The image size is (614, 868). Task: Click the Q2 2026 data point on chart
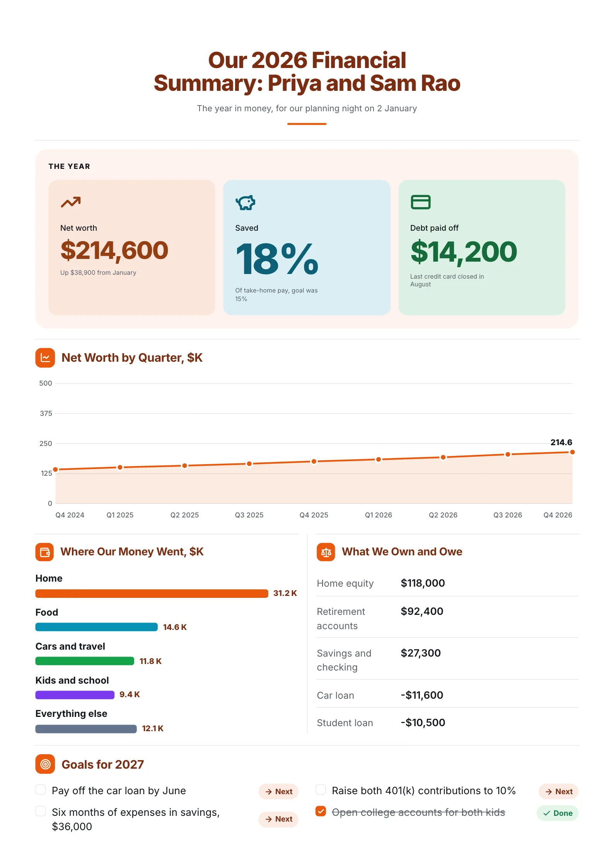coord(443,457)
